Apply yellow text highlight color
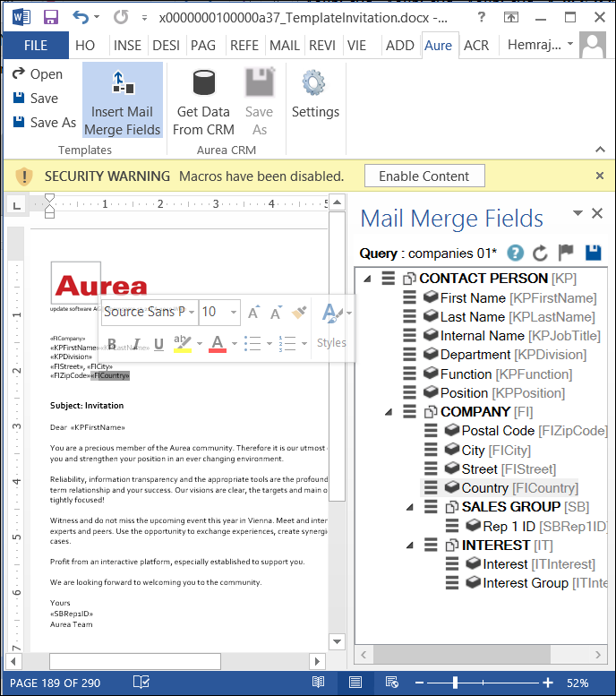This screenshot has height=696, width=616. click(183, 344)
